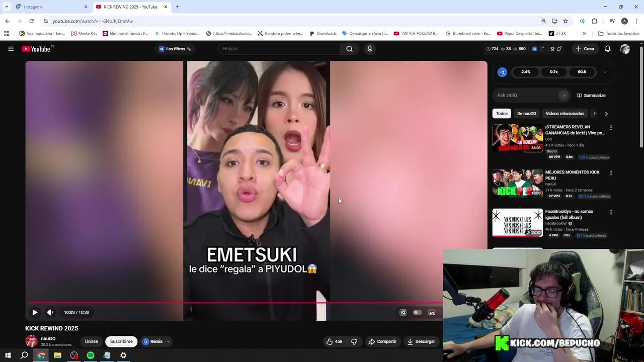Open options for STREAMERS REVELAN video
Viewport: 644px width, 362px height.
coord(611,128)
